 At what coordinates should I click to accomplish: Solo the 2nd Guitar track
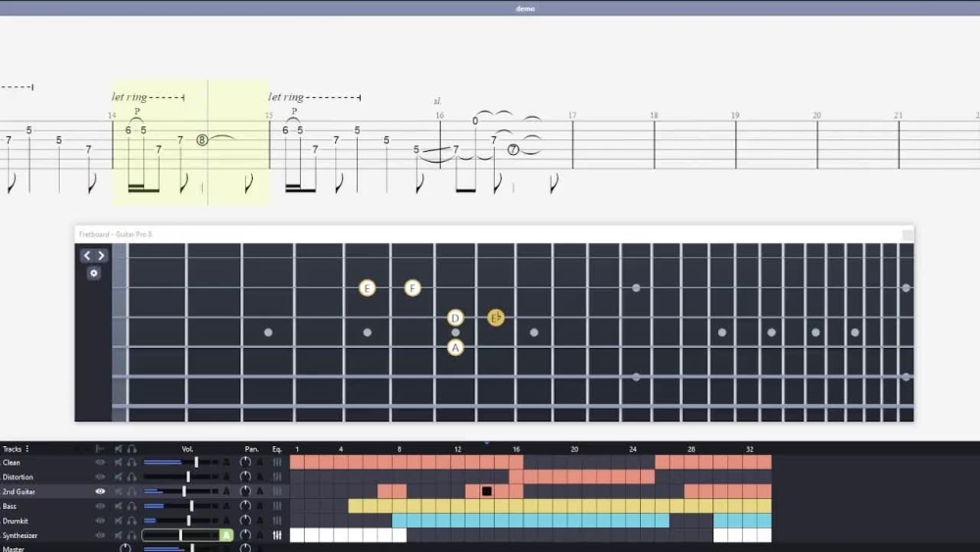click(x=132, y=491)
